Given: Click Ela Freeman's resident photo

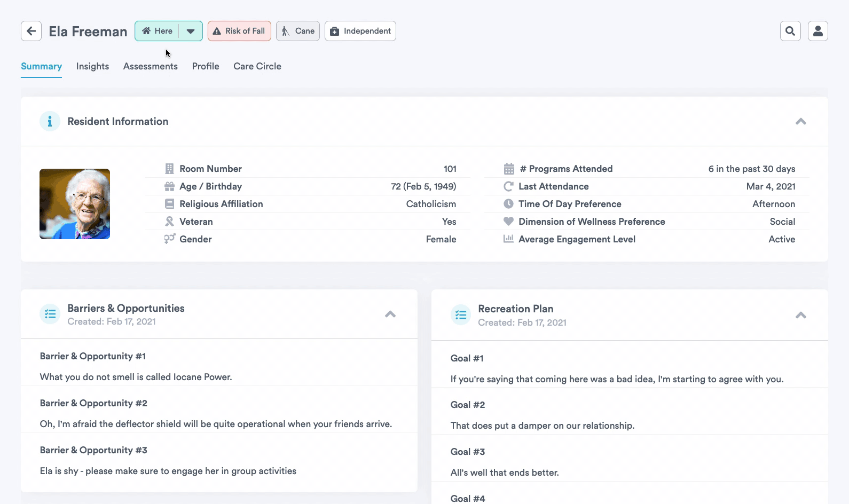Looking at the screenshot, I should click(75, 204).
